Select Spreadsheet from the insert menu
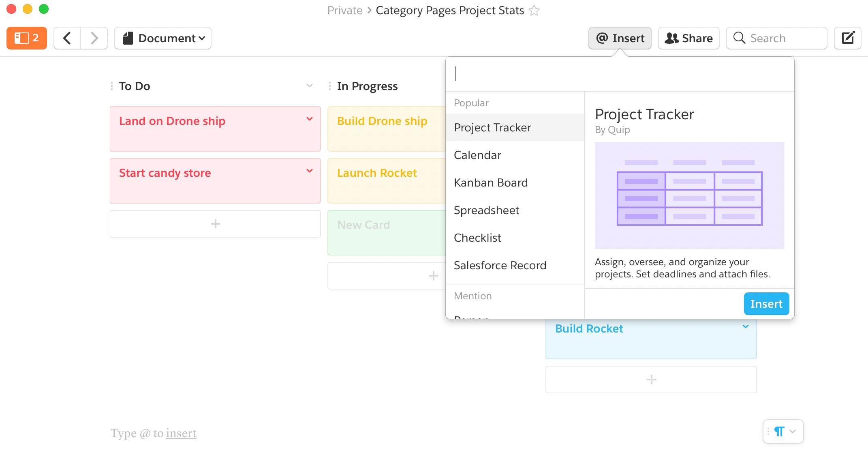This screenshot has width=868, height=472. 486,210
